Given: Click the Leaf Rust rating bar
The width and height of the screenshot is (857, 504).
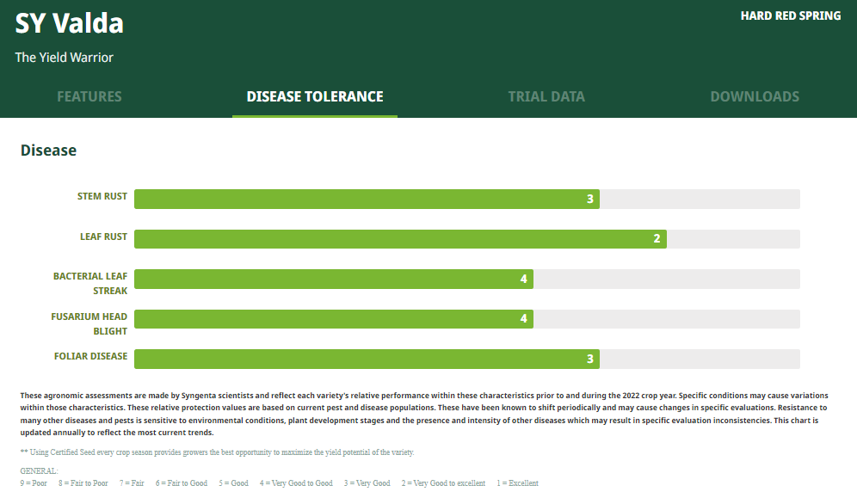Looking at the screenshot, I should tap(466, 238).
